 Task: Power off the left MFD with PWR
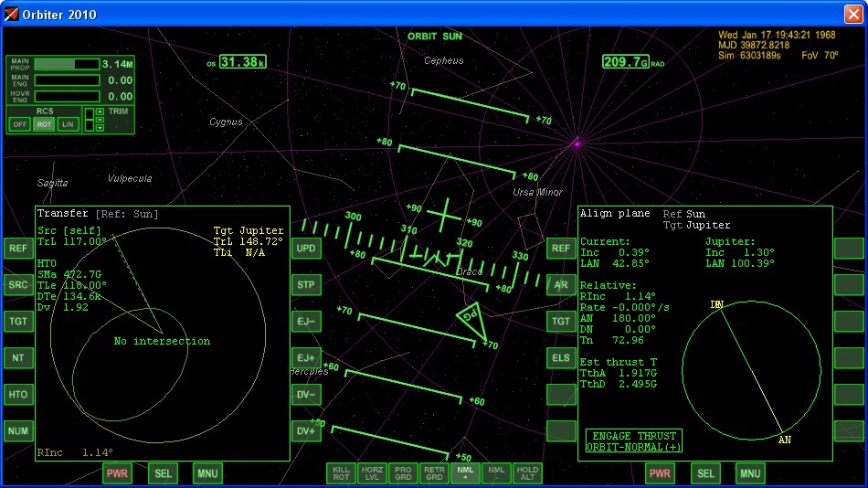coord(117,473)
